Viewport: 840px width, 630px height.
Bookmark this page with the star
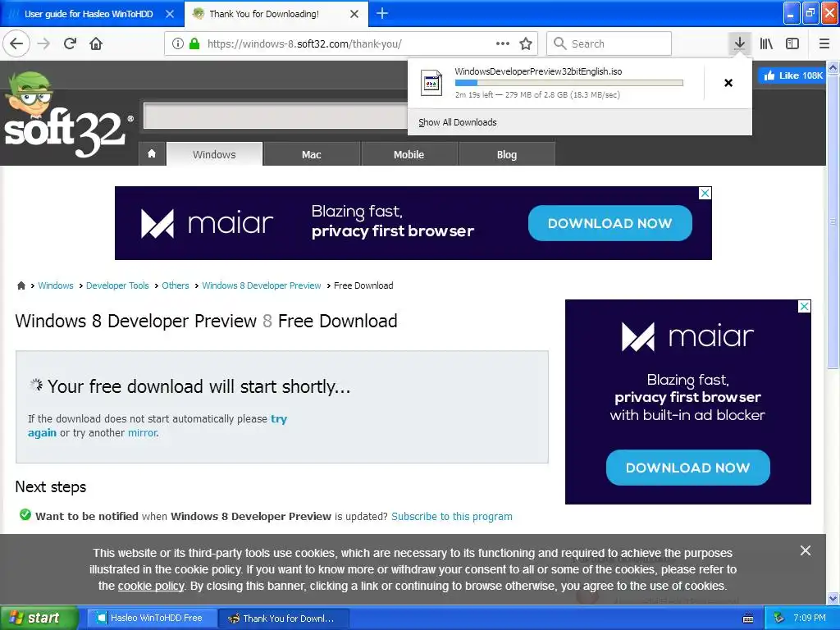click(526, 43)
